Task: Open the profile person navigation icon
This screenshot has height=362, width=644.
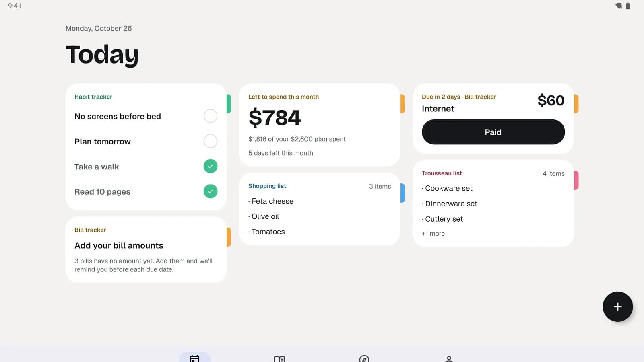Action: (x=449, y=358)
